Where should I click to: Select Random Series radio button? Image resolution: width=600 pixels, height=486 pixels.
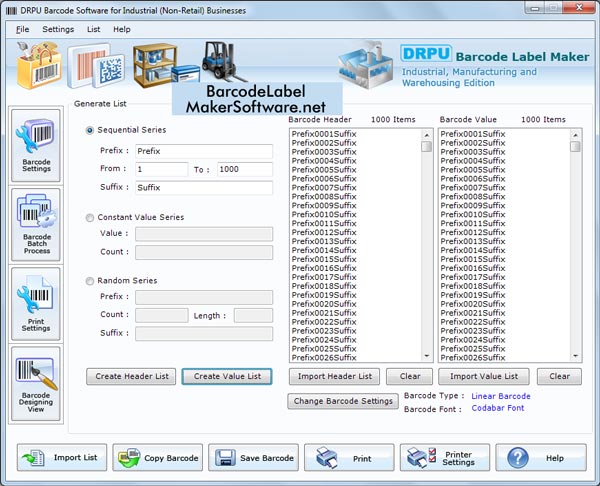coord(90,281)
